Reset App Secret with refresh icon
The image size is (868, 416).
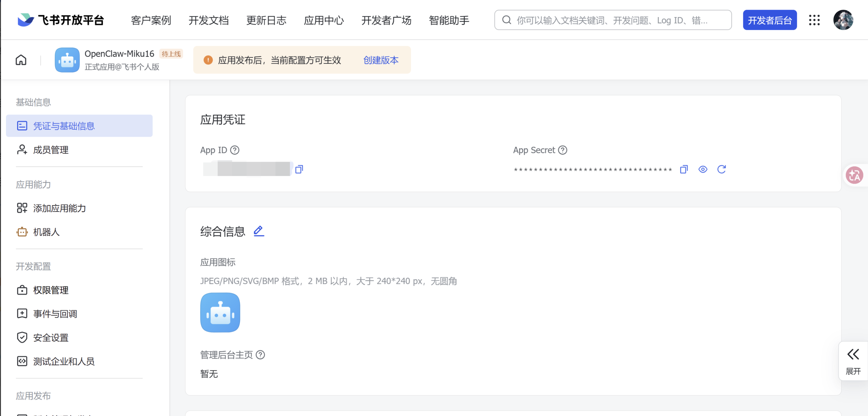[x=721, y=169]
